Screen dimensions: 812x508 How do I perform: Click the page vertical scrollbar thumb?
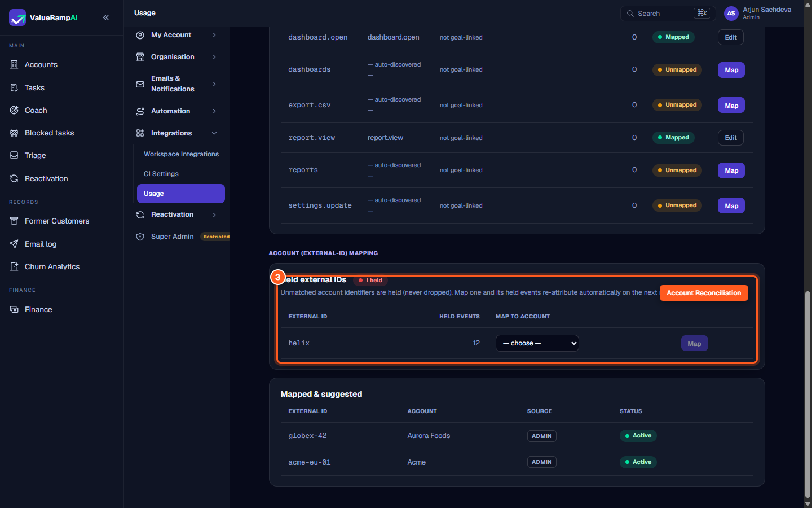pyautogui.click(x=807, y=394)
